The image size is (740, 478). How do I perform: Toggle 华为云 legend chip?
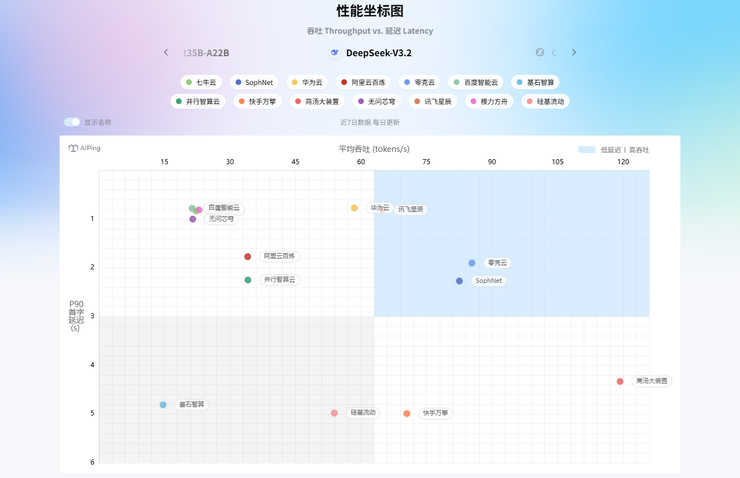coord(307,82)
